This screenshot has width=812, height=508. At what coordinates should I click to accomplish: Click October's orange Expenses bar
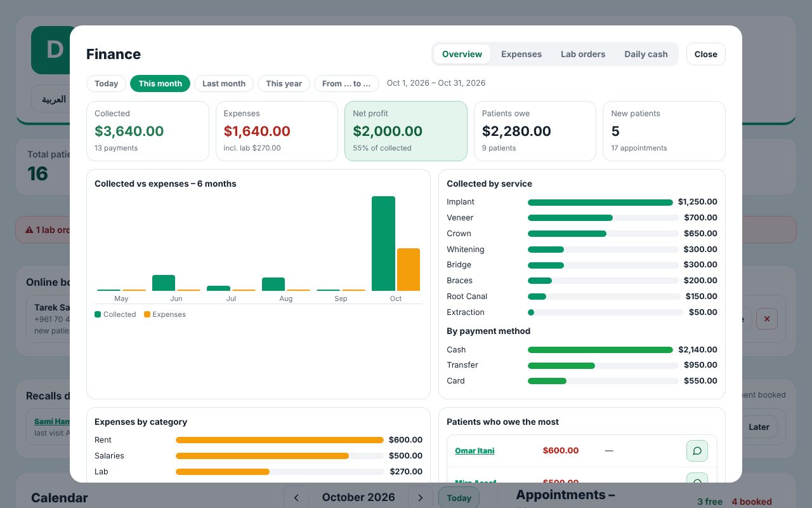[409, 269]
